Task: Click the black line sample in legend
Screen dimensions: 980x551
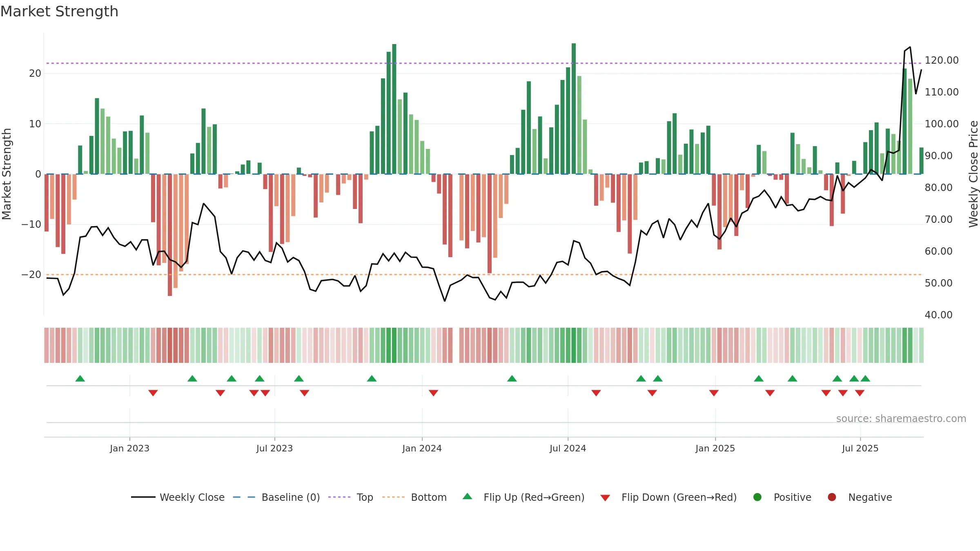Action: 143,497
